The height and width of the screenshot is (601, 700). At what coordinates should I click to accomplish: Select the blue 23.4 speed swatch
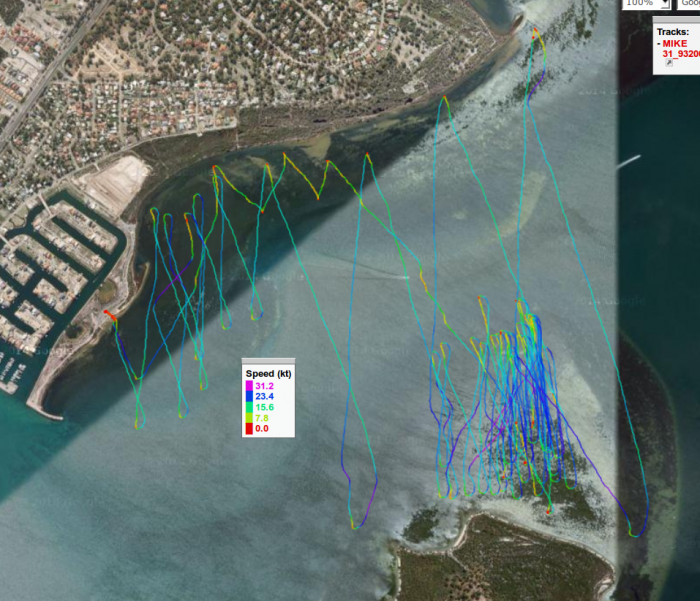coord(249,397)
